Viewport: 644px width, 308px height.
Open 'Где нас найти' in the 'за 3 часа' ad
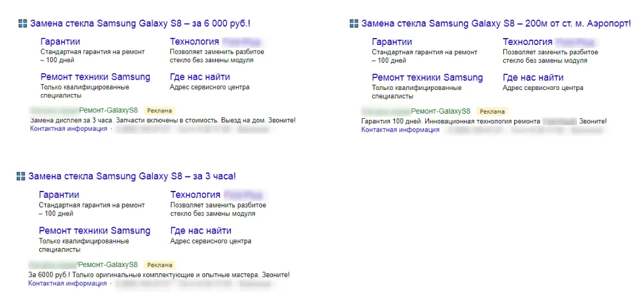click(x=201, y=230)
